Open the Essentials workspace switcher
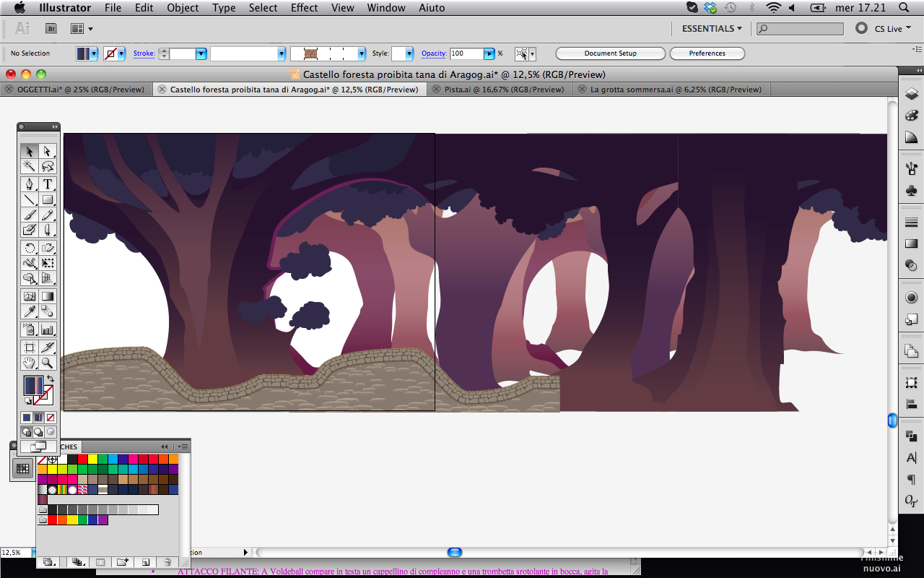Viewport: 924px width, 578px height. pyautogui.click(x=712, y=29)
